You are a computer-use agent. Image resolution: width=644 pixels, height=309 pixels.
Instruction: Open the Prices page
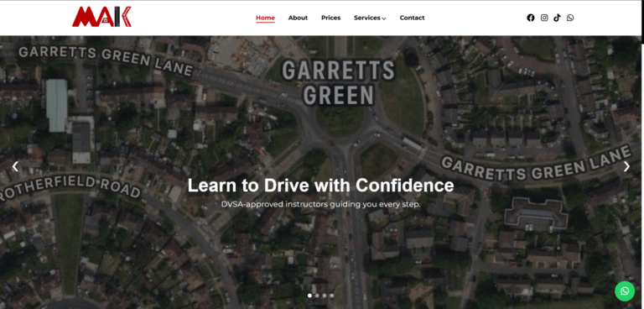331,18
